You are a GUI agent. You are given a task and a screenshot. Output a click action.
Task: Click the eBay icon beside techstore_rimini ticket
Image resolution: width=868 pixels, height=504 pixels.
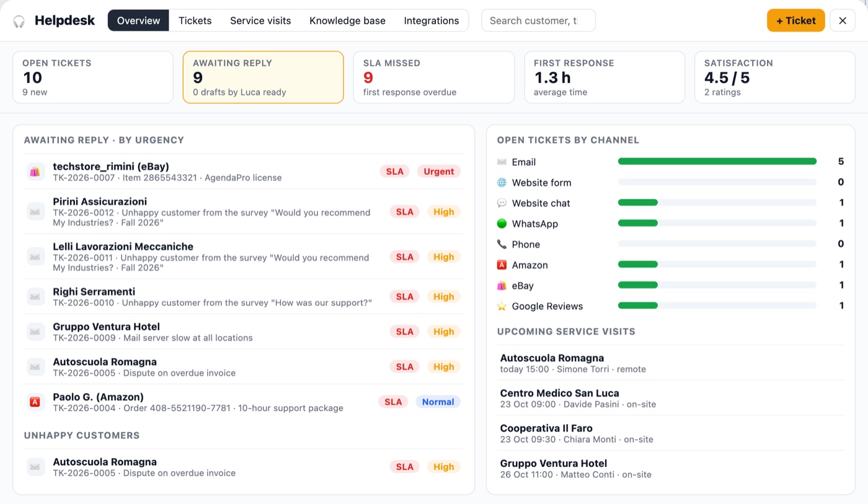click(x=35, y=172)
